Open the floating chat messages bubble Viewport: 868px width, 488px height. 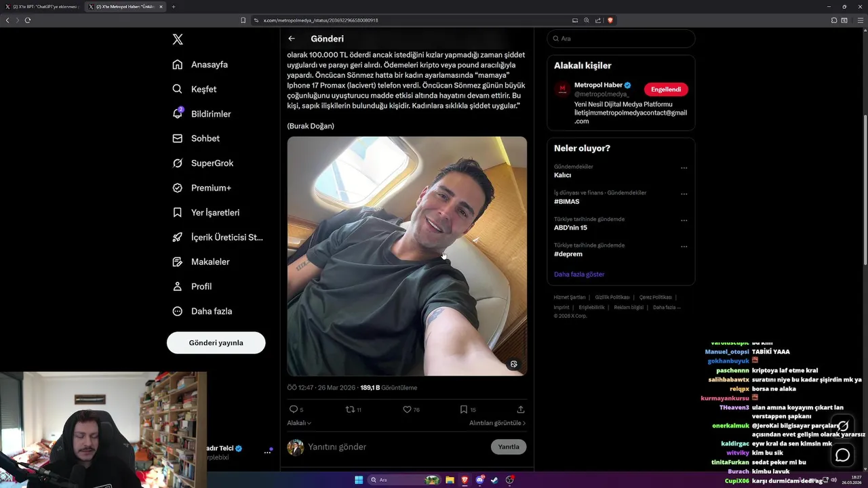[x=843, y=455]
